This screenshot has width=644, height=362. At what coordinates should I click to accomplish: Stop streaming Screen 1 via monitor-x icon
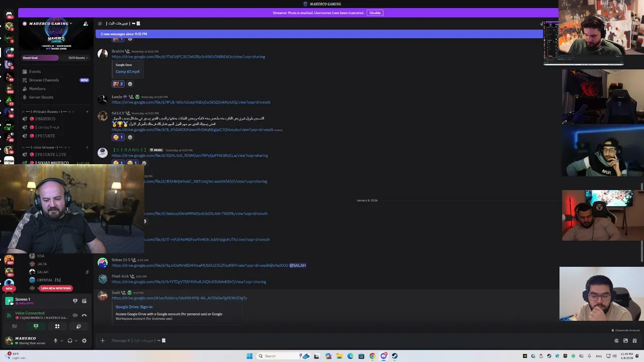(x=75, y=301)
